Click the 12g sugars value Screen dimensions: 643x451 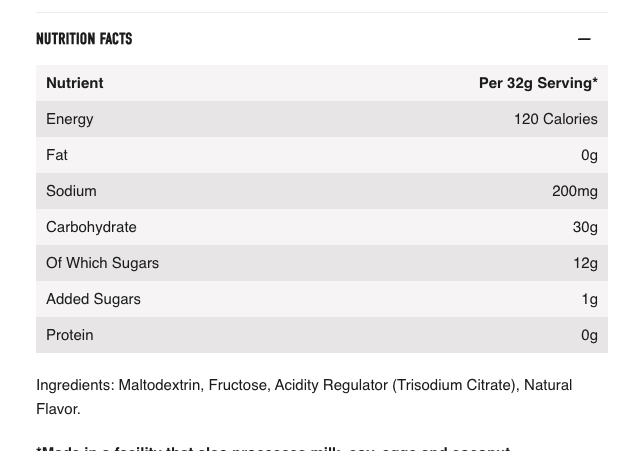click(585, 263)
